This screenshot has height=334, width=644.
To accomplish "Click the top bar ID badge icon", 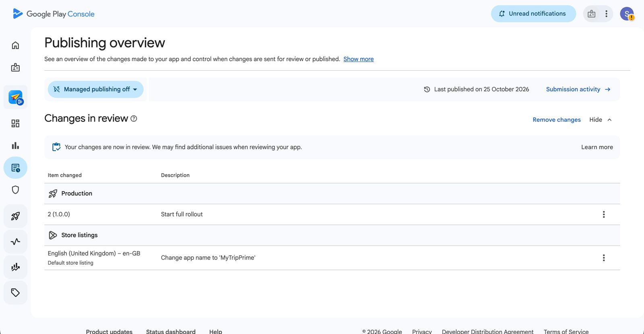I will point(591,14).
